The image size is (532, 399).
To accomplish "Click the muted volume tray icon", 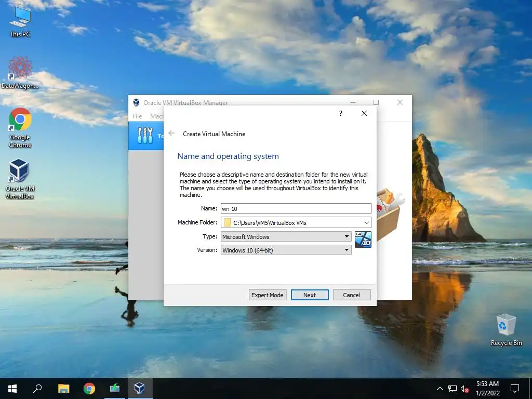I will (465, 389).
